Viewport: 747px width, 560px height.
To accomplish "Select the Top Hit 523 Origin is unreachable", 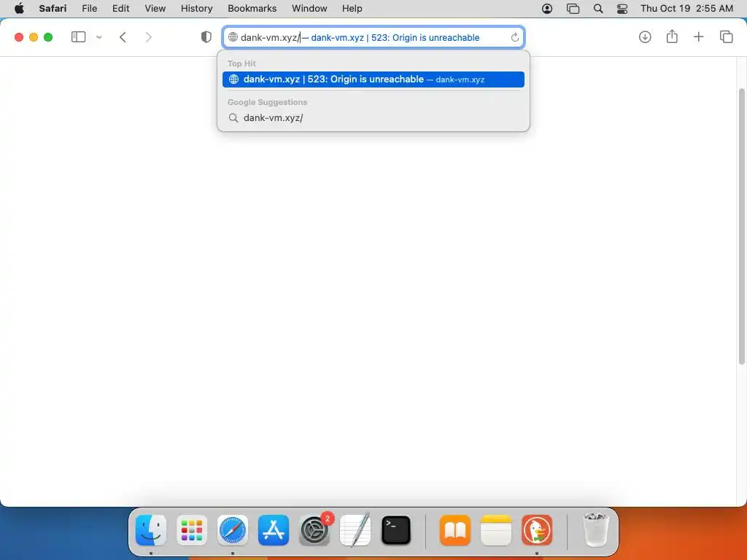I will (373, 79).
